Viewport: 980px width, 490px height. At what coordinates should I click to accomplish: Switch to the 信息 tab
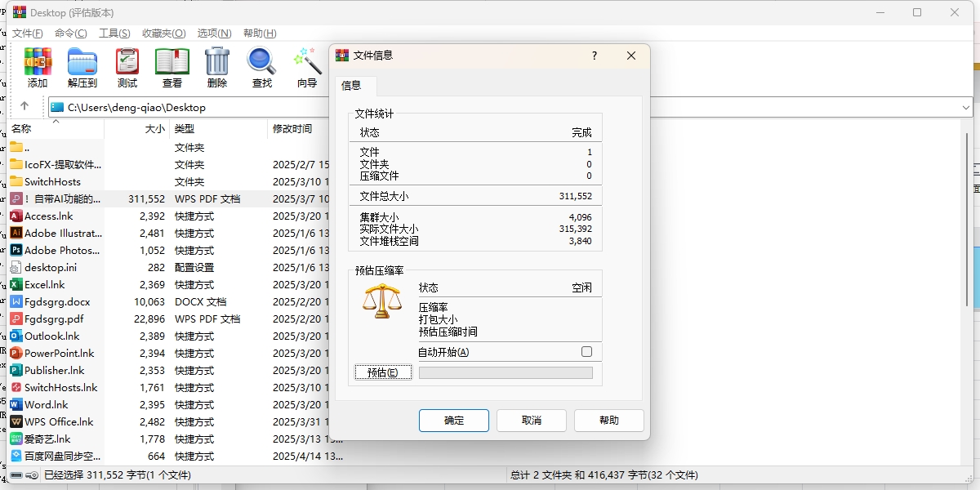[x=354, y=85]
